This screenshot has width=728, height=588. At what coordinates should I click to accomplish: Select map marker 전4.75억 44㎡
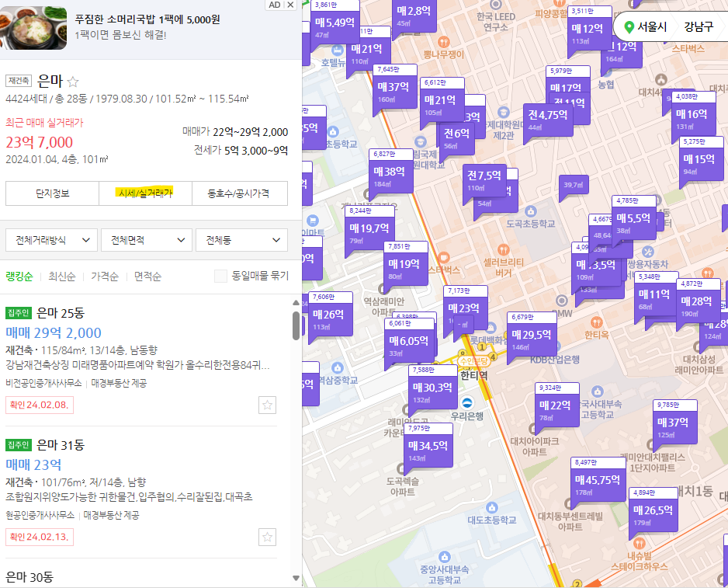548,120
